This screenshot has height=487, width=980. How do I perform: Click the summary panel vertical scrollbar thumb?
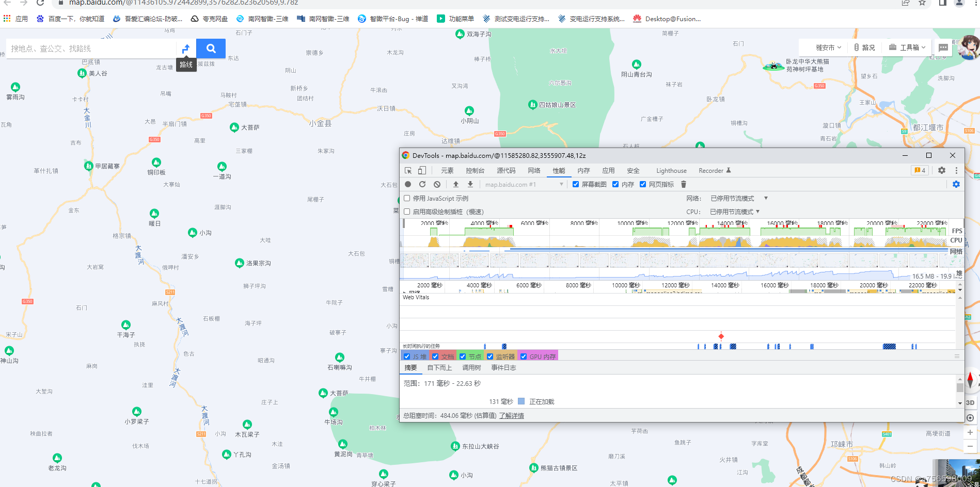tap(960, 387)
